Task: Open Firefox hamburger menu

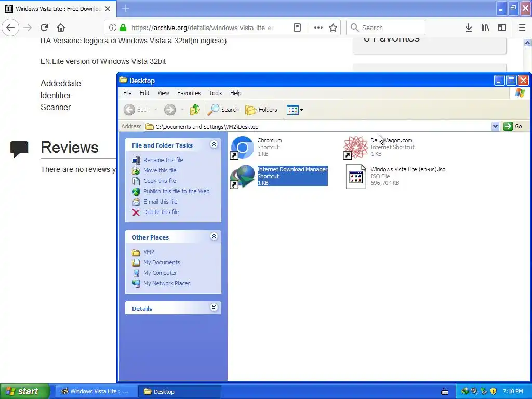Action: pos(522,28)
